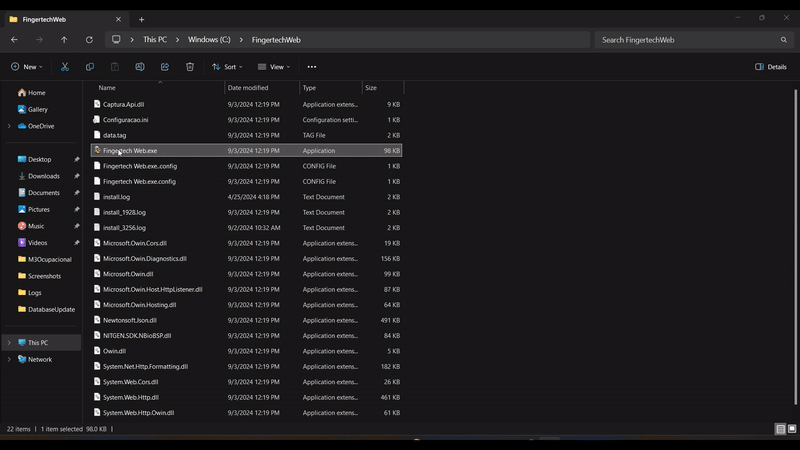Add a new tab with plus
This screenshot has width=800, height=450.
(x=141, y=19)
